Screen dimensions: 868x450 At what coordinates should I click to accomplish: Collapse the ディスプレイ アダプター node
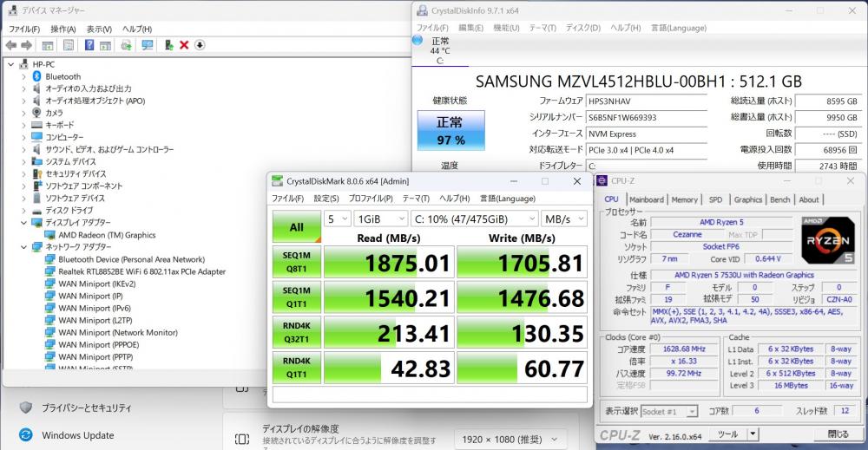(x=23, y=223)
